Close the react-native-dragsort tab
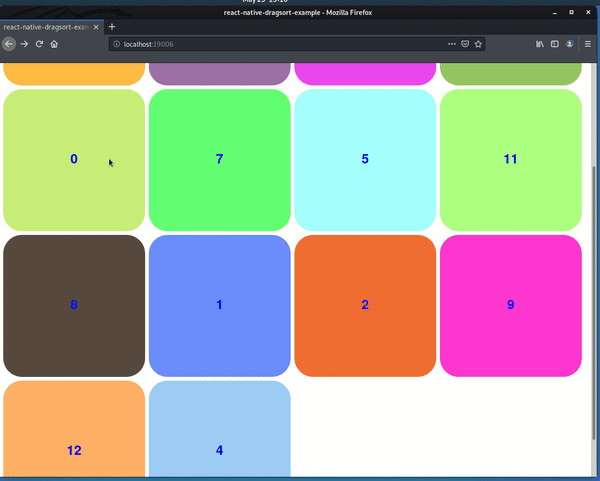 (x=96, y=27)
